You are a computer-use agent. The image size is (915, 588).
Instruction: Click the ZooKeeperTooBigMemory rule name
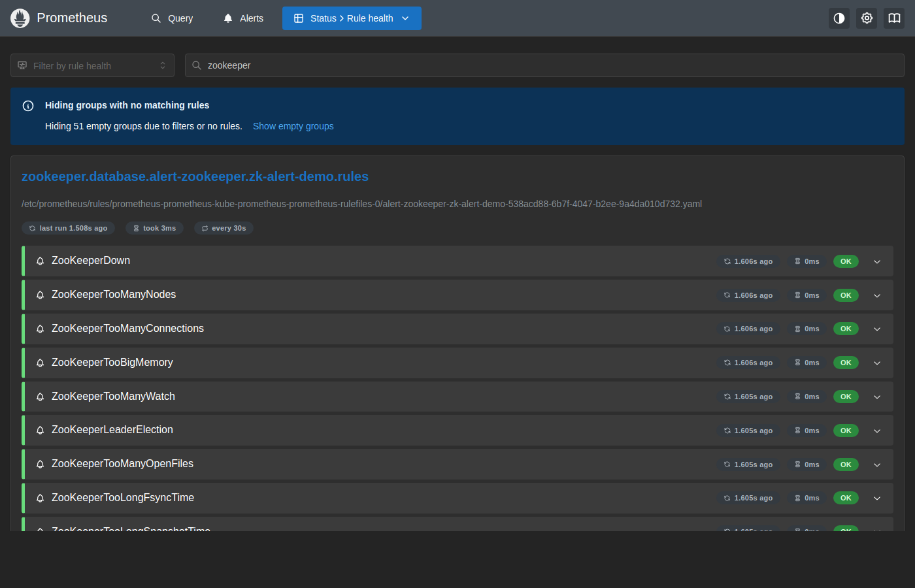coord(112,363)
